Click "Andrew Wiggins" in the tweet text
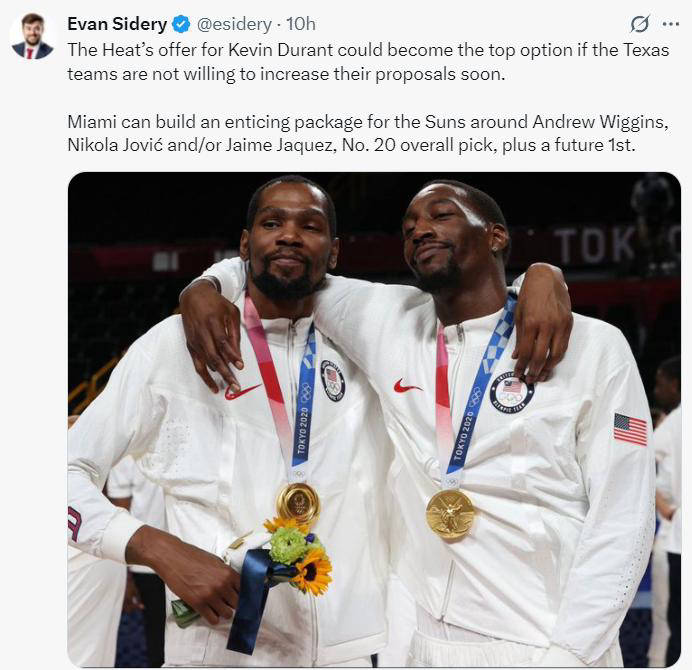 [600, 121]
